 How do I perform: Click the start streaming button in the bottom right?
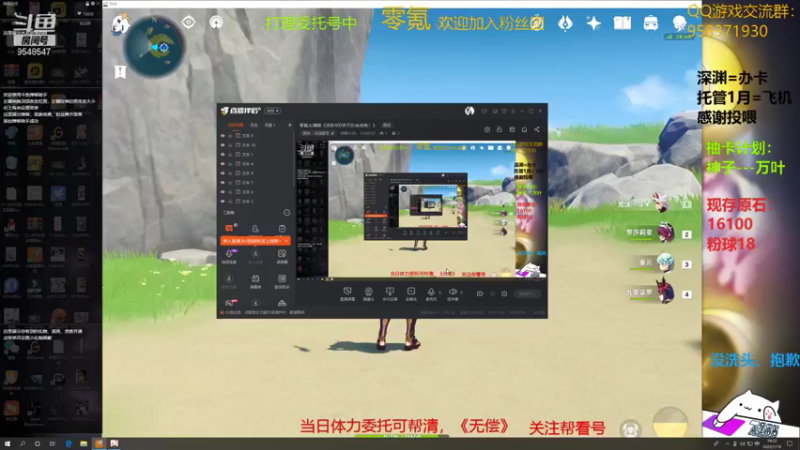(x=528, y=294)
